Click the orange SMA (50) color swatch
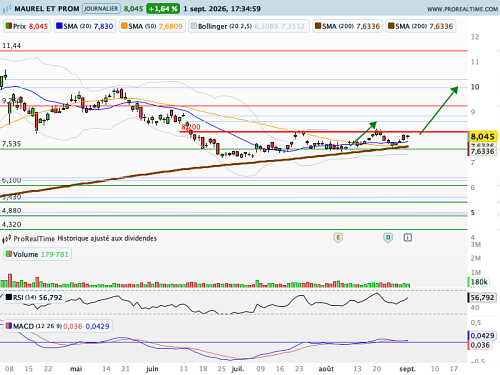Viewport: 500px width, 375px height. coord(124,26)
